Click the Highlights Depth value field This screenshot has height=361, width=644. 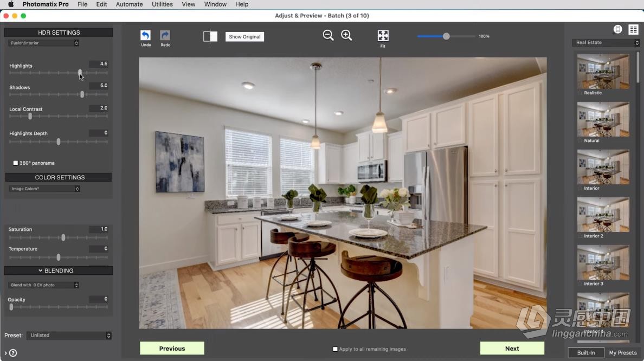tap(99, 133)
